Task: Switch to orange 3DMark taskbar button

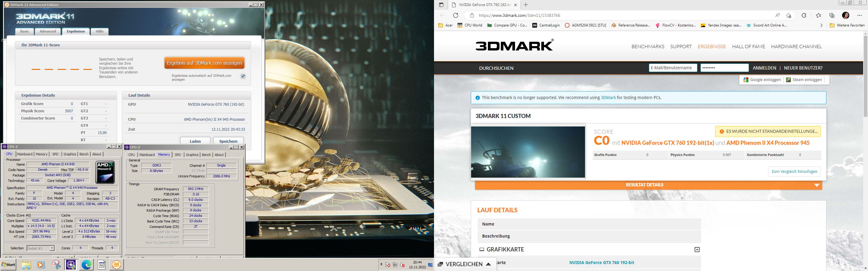Action: (117, 265)
